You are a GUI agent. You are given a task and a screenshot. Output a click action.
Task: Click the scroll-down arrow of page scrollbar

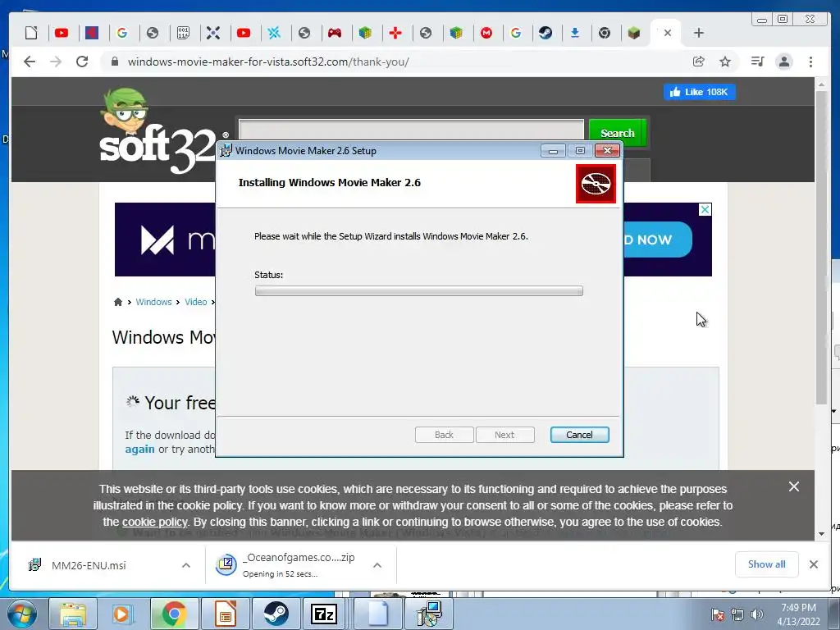[821, 533]
